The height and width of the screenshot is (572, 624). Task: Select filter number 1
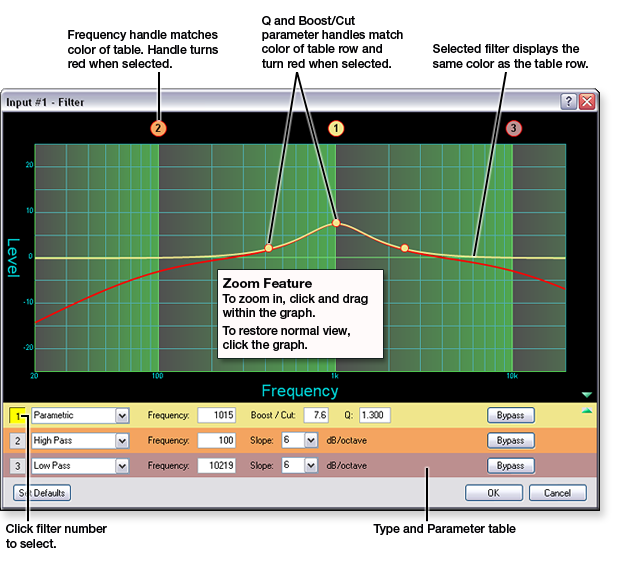18,415
